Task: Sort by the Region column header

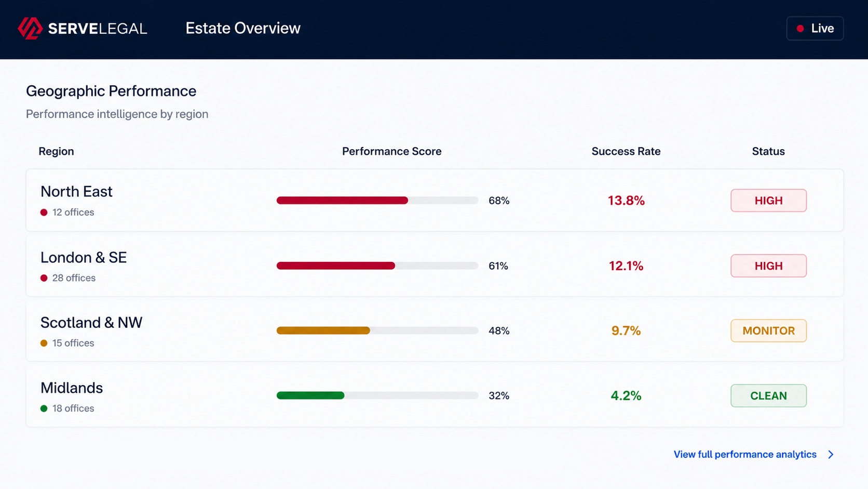Action: tap(56, 151)
